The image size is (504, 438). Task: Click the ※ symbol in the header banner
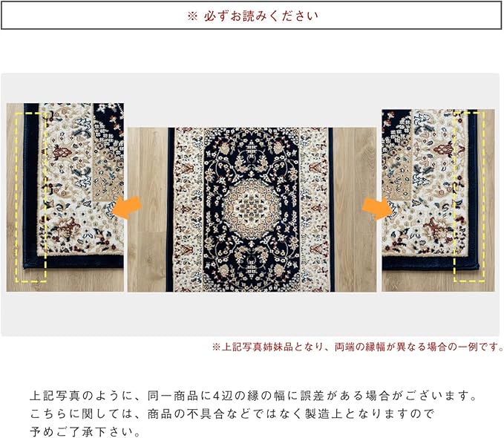coord(192,16)
